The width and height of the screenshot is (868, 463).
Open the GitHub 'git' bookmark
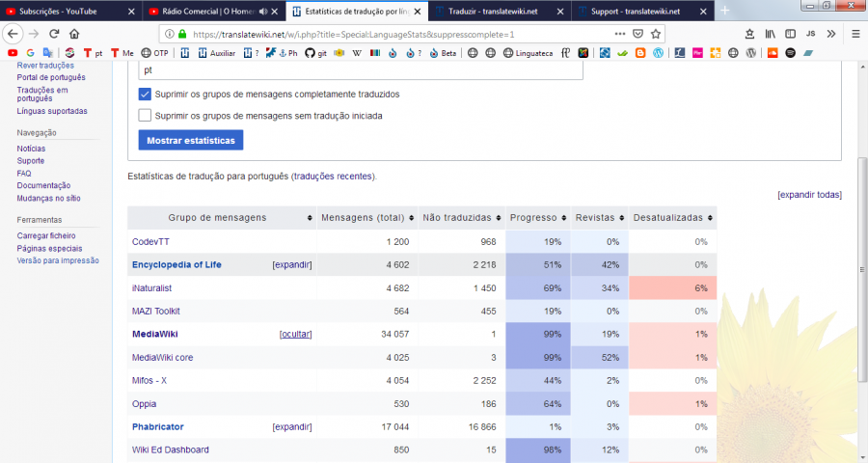click(x=315, y=53)
